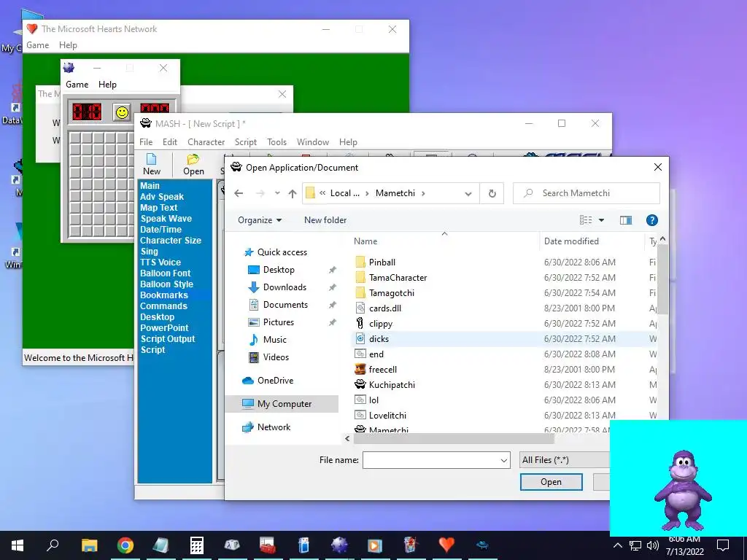Launch Google Chrome from the taskbar
Screen dimensions: 747x560
125,545
